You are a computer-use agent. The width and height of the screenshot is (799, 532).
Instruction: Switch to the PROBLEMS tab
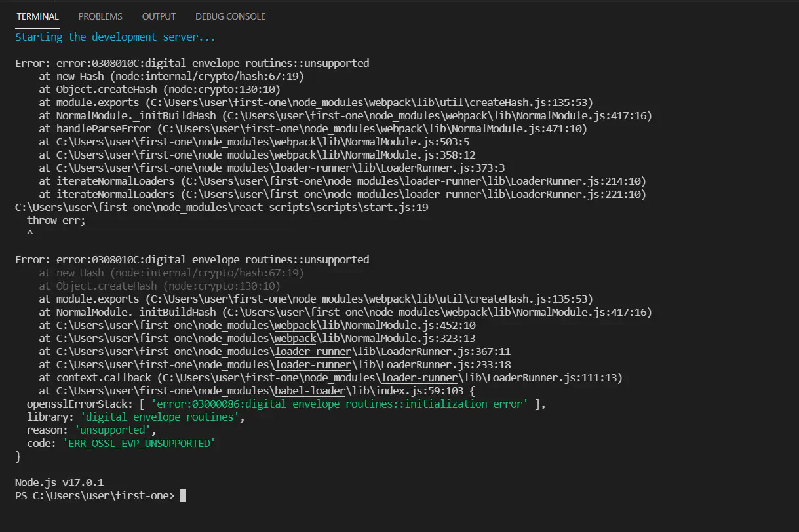100,16
